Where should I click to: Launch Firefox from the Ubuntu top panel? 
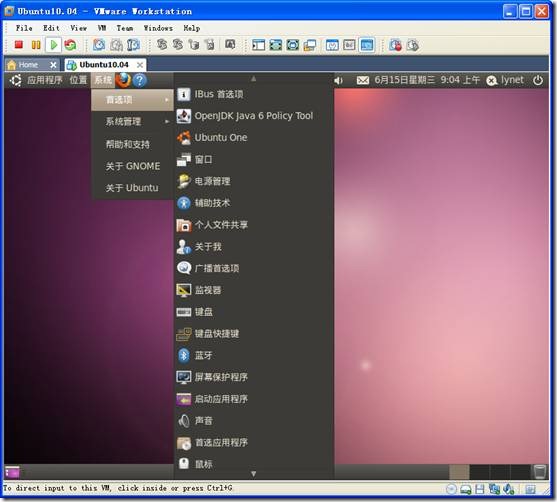(123, 80)
